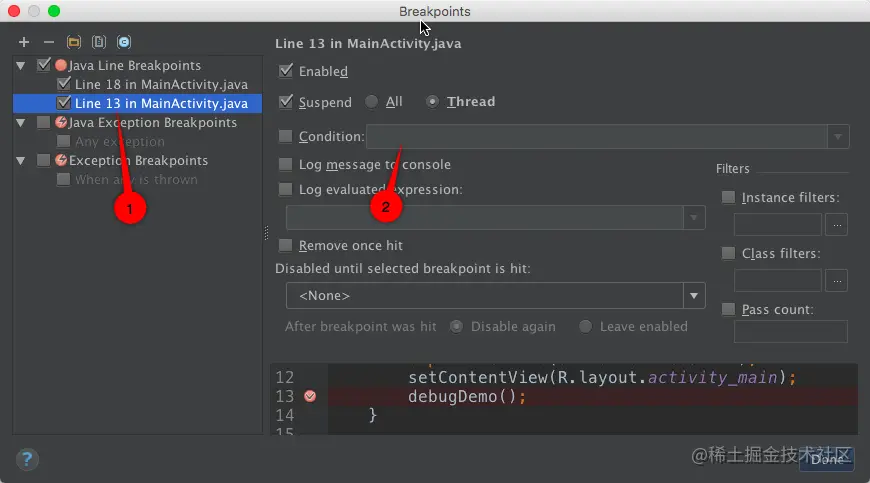Image resolution: width=870 pixels, height=483 pixels.
Task: Open the Condition history dropdown arrow
Action: click(x=838, y=136)
